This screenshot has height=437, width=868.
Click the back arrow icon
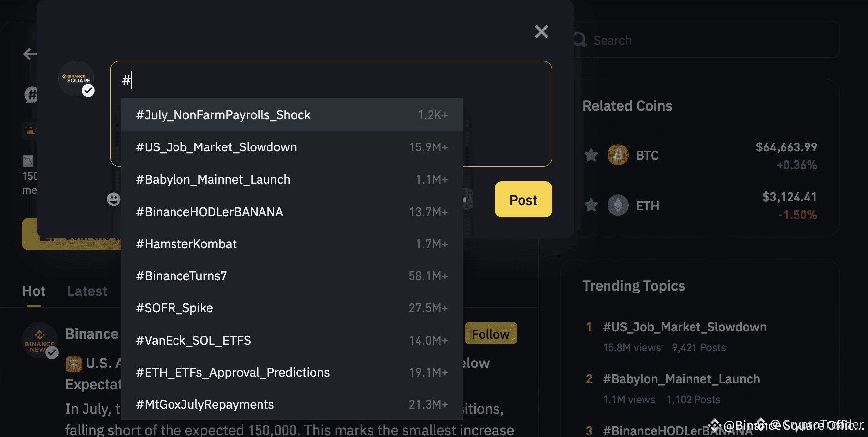coord(30,54)
